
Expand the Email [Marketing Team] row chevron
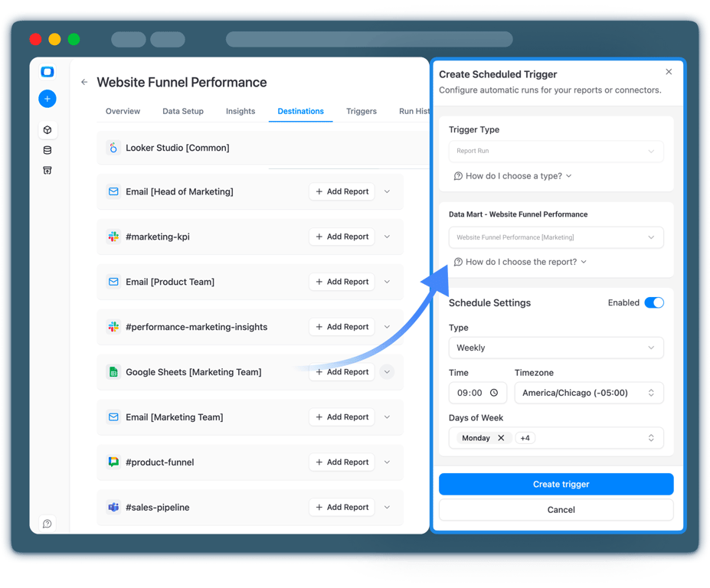tap(387, 417)
